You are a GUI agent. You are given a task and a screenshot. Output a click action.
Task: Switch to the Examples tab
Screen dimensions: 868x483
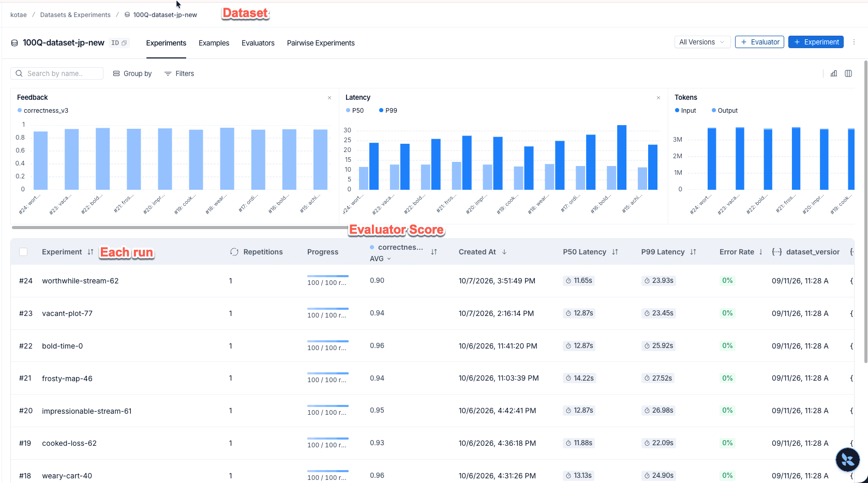tap(214, 43)
